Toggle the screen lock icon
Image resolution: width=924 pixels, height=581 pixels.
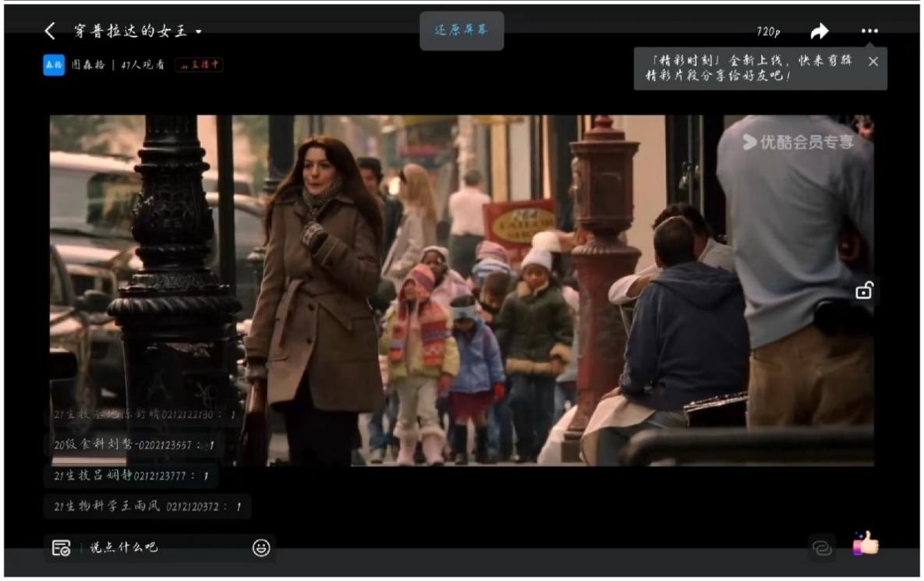point(864,292)
